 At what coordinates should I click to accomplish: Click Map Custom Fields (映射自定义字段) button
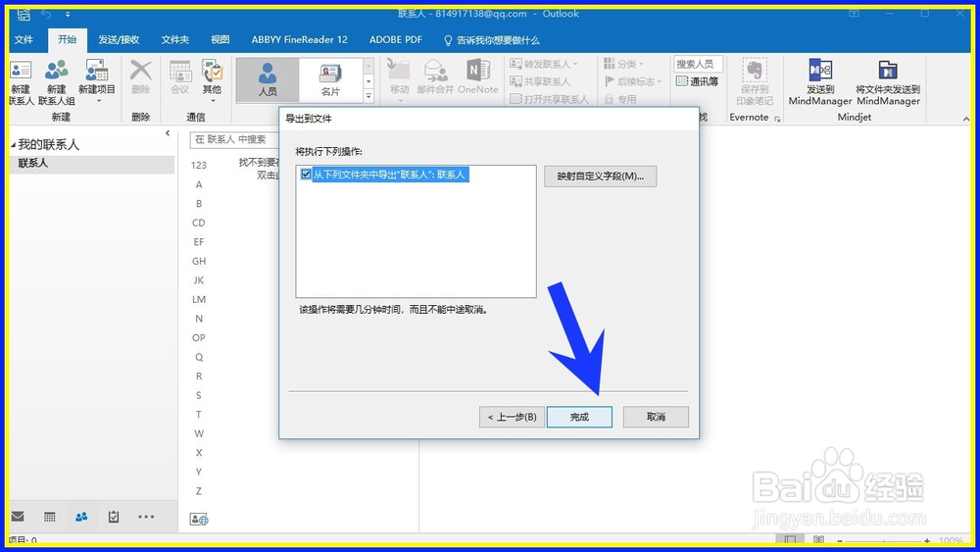(600, 176)
